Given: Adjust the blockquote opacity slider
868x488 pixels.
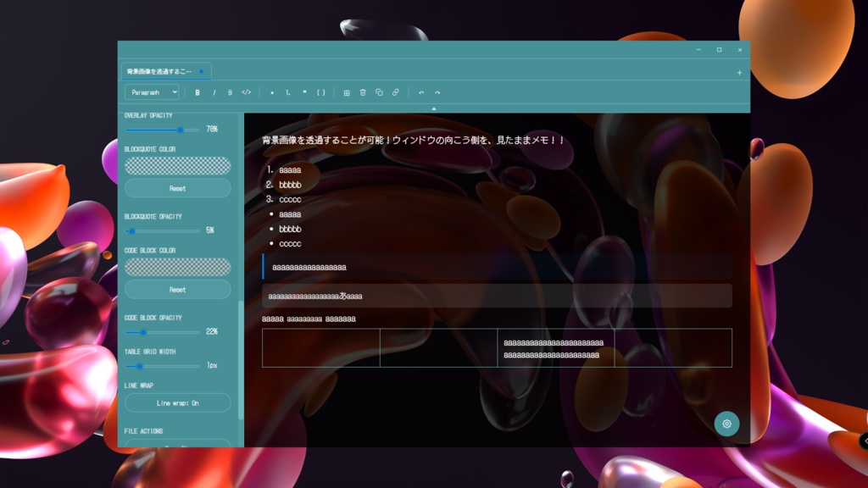Looking at the screenshot, I should (x=162, y=231).
